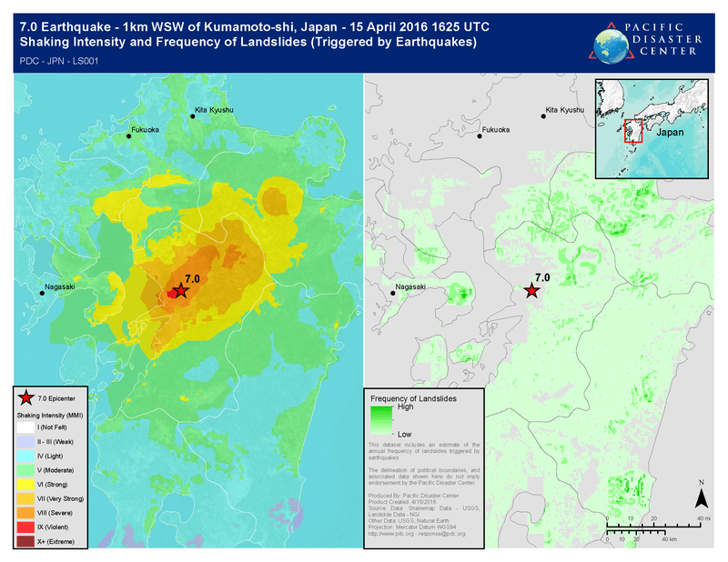The height and width of the screenshot is (562, 728).
Task: Click the north arrow compass symbol
Action: 702,497
